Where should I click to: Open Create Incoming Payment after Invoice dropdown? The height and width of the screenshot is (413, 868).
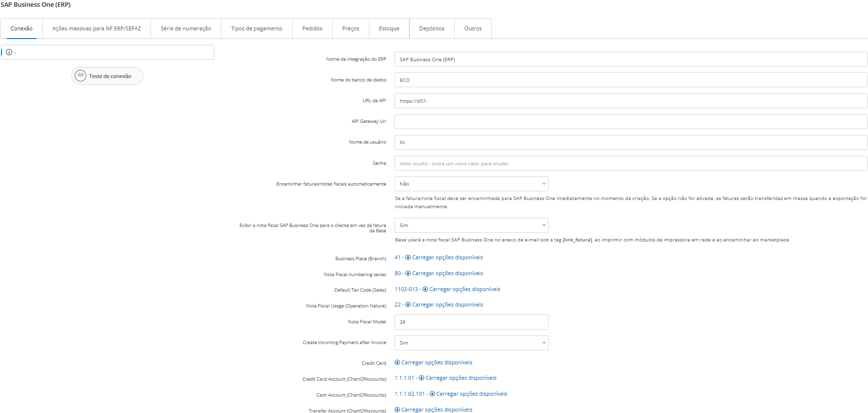coord(471,343)
